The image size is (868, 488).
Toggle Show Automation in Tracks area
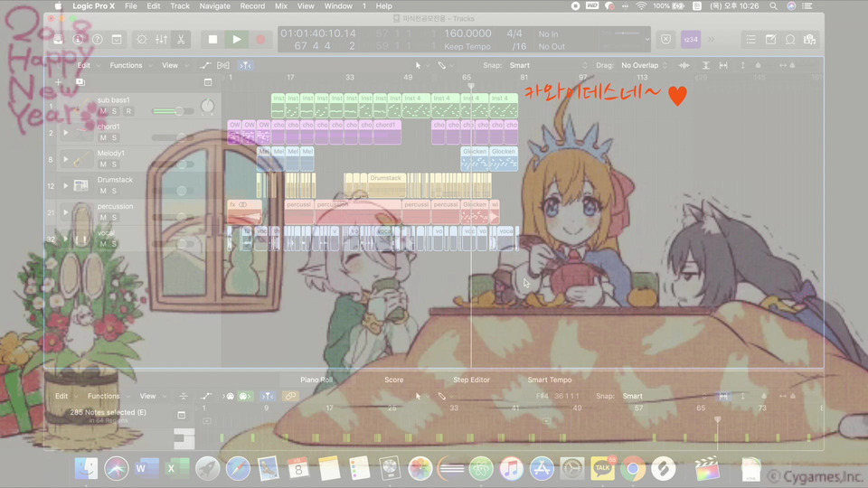point(205,65)
